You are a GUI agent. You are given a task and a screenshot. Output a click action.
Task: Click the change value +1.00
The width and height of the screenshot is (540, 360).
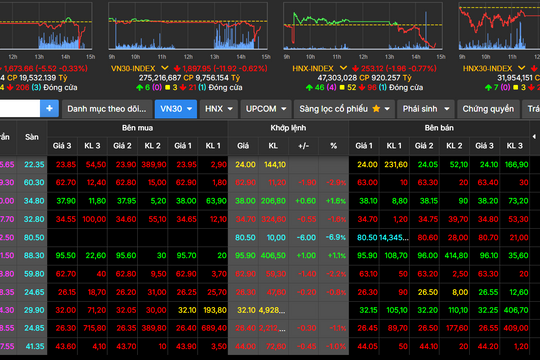coord(306,256)
